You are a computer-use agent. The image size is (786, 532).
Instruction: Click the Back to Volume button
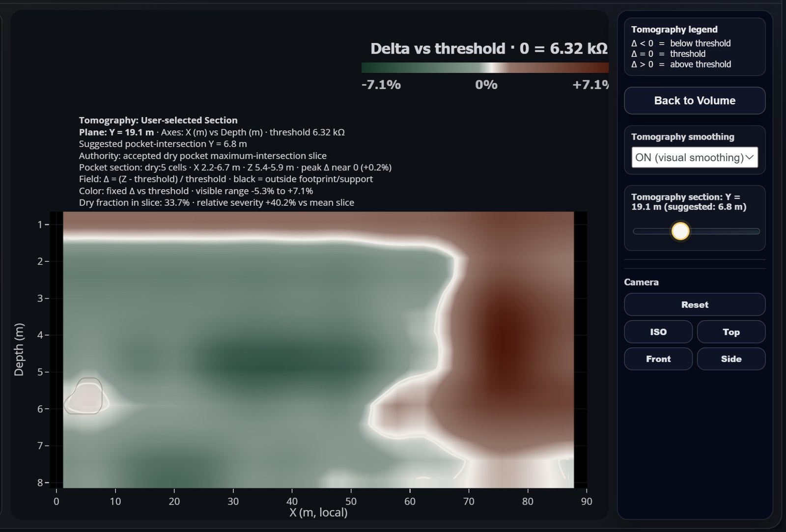coord(695,101)
